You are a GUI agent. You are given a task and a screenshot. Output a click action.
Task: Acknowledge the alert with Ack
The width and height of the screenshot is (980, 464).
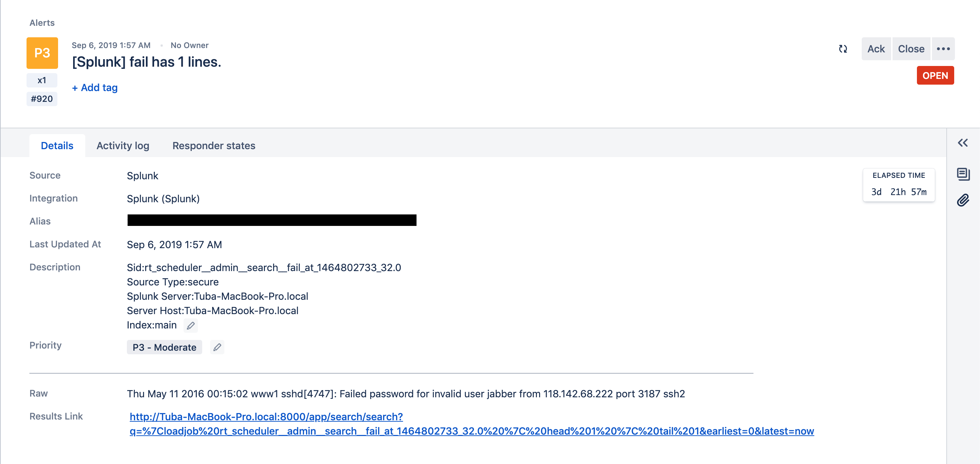(876, 49)
